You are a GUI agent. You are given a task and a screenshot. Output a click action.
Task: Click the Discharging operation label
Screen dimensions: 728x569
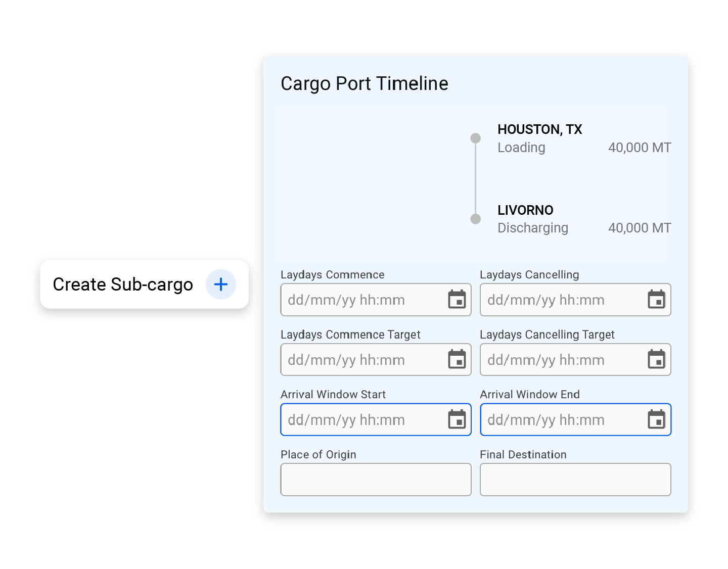point(533,228)
